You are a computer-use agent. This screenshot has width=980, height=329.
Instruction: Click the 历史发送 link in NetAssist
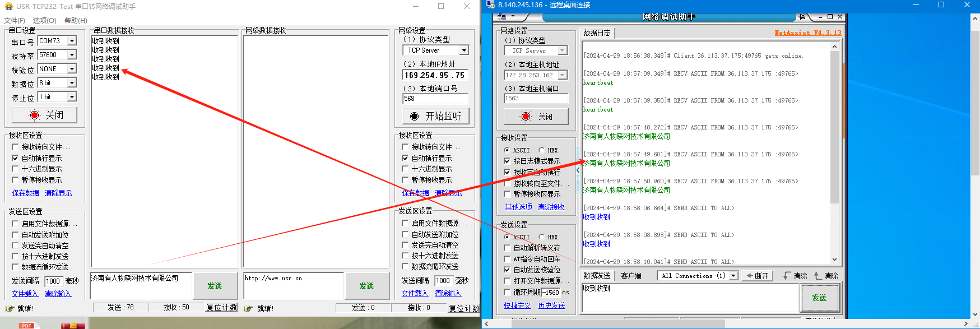coord(552,305)
